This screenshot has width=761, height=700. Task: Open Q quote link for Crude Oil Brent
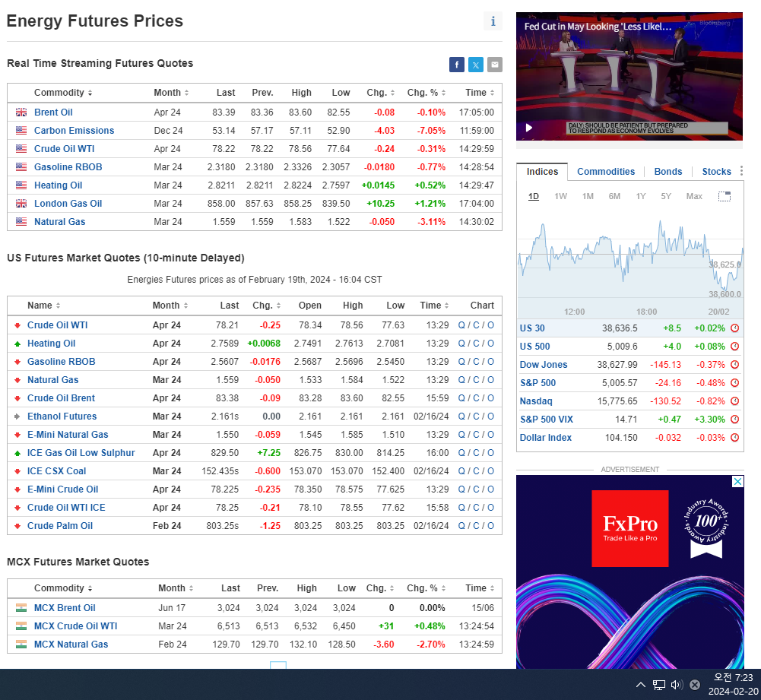pos(461,398)
